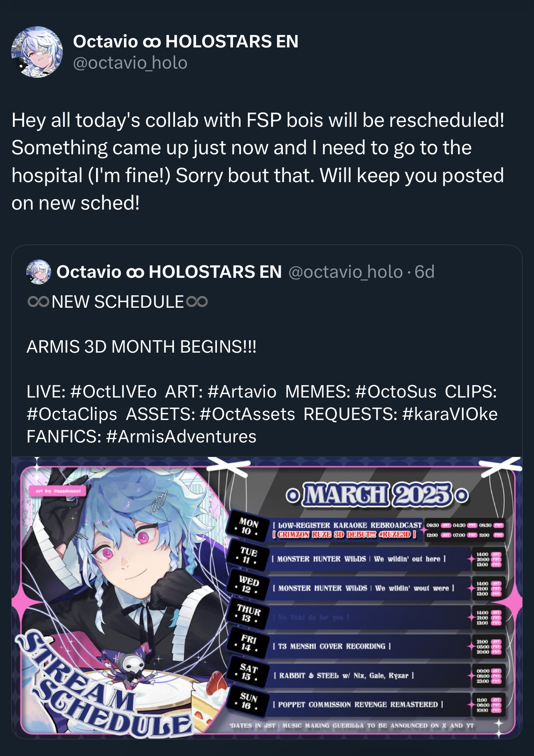Open the #Artavio hashtag
Image resolution: width=534 pixels, height=756 pixels.
[x=242, y=392]
